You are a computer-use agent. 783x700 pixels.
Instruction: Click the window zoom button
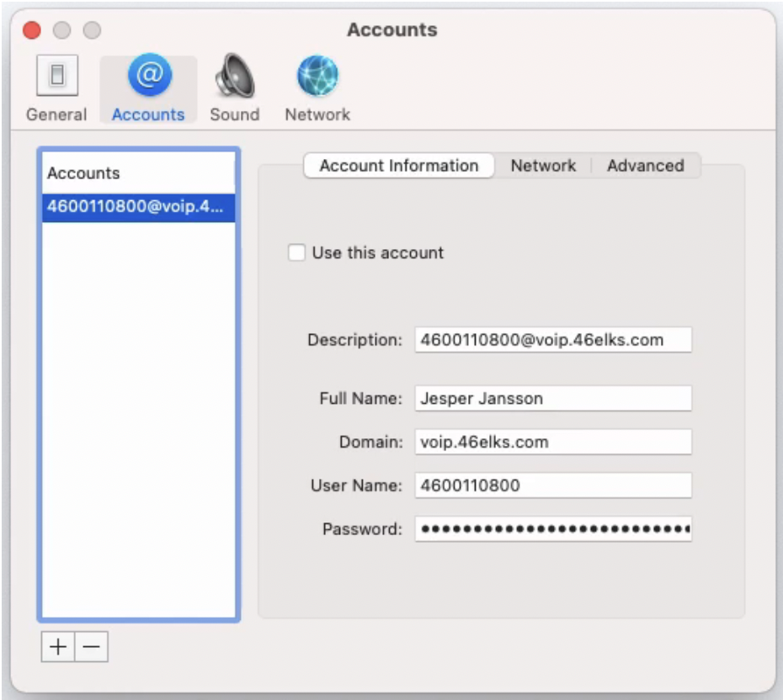91,31
